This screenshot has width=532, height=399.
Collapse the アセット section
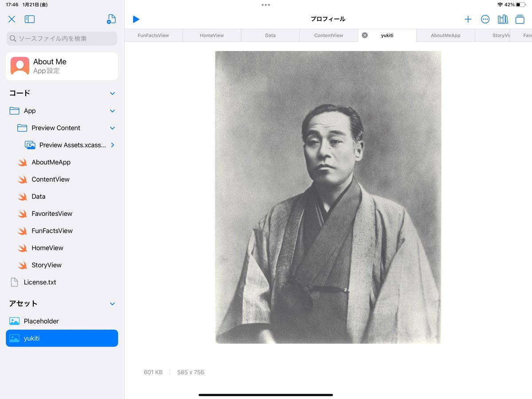point(112,304)
